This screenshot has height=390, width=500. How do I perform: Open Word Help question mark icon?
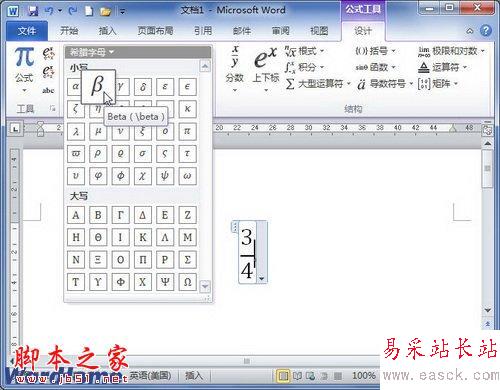point(486,31)
